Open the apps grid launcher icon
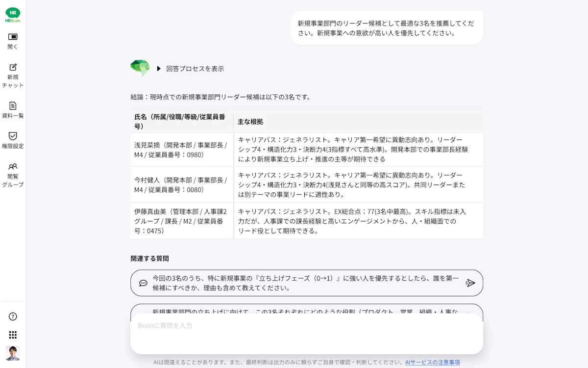The width and height of the screenshot is (588, 368). tap(13, 335)
